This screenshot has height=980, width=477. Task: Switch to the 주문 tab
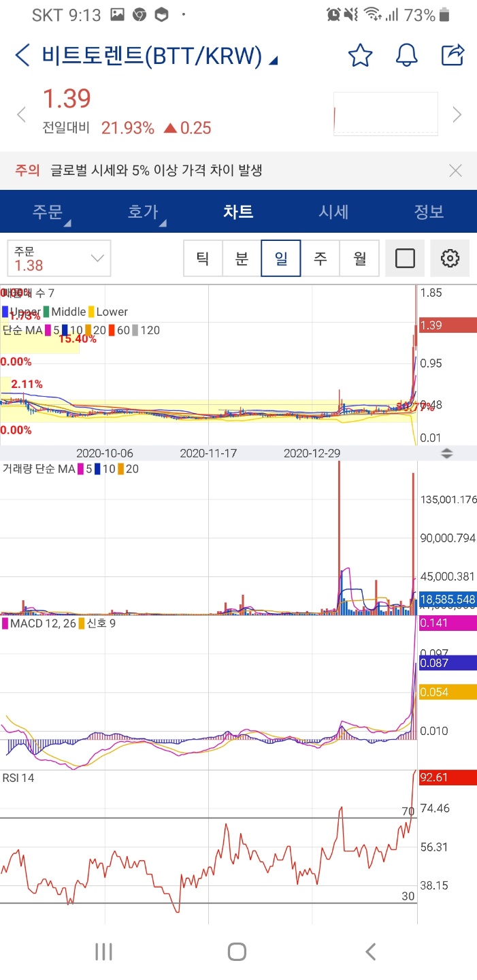pos(48,212)
